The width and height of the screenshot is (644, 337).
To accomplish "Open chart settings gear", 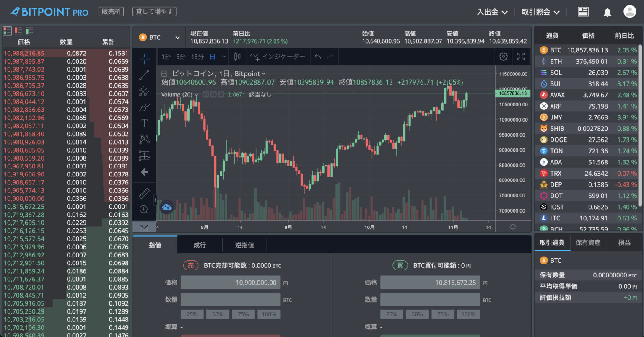I will (x=503, y=56).
